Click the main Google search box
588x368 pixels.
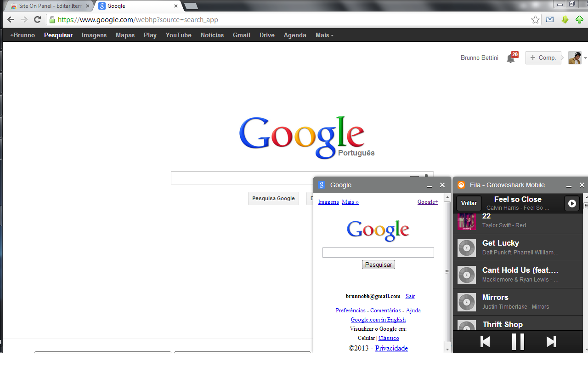click(302, 178)
